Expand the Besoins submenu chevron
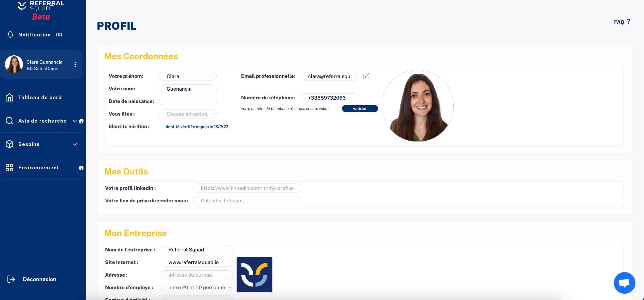Image resolution: width=644 pixels, height=300 pixels. 74,144
